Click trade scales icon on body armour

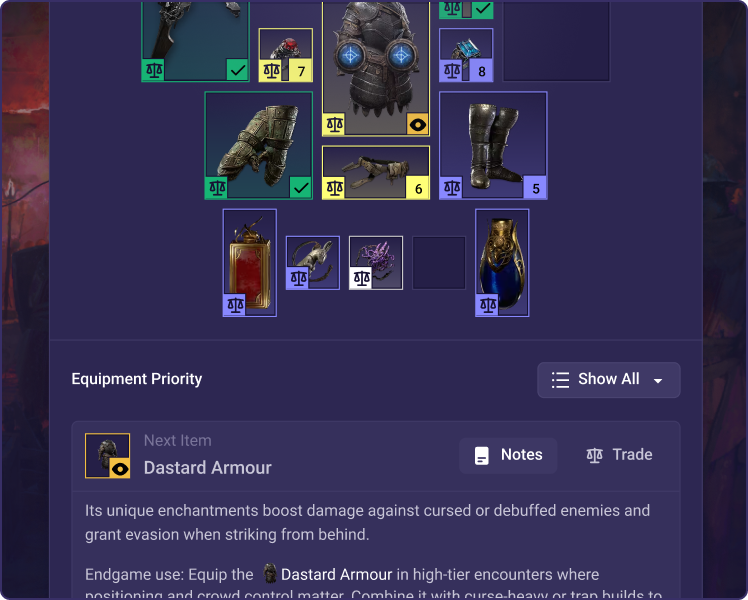(334, 125)
